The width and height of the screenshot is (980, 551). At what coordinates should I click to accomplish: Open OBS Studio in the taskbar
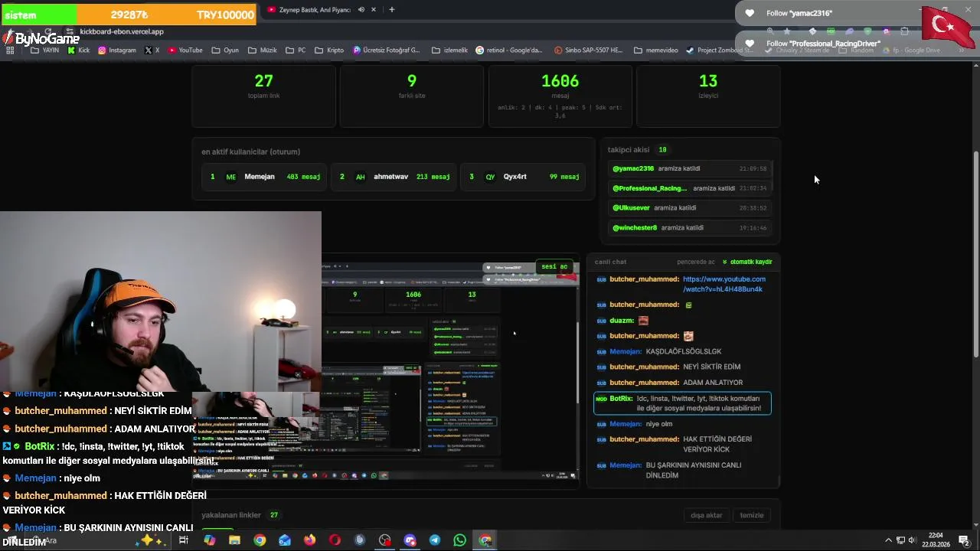pyautogui.click(x=384, y=540)
